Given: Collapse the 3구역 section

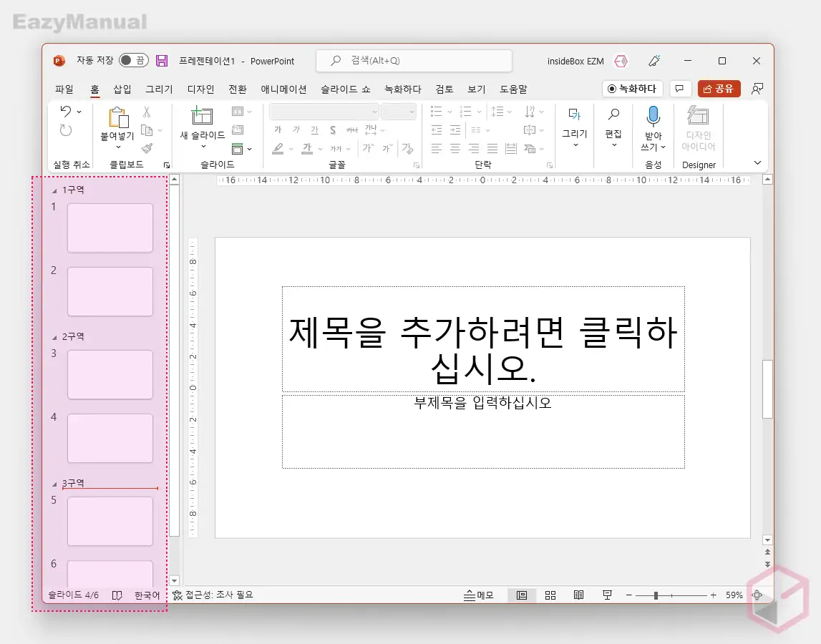Looking at the screenshot, I should [x=54, y=484].
